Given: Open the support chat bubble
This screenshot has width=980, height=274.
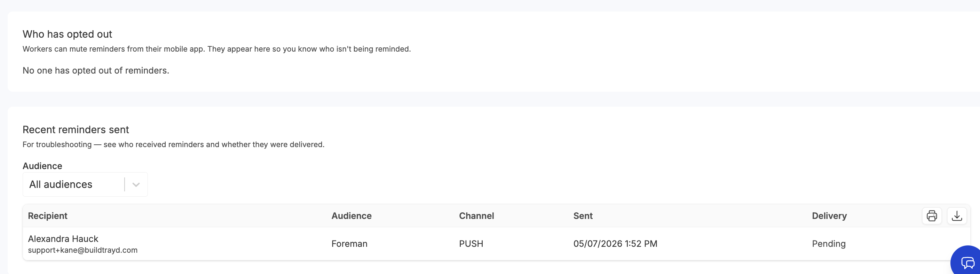Looking at the screenshot, I should pyautogui.click(x=967, y=262).
